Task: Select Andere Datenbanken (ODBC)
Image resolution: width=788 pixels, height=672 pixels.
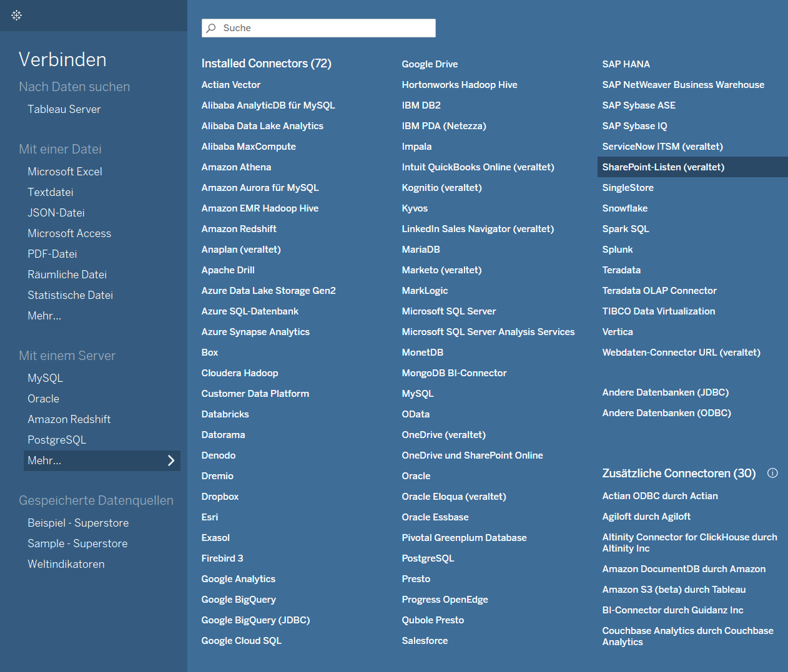Action: (667, 413)
